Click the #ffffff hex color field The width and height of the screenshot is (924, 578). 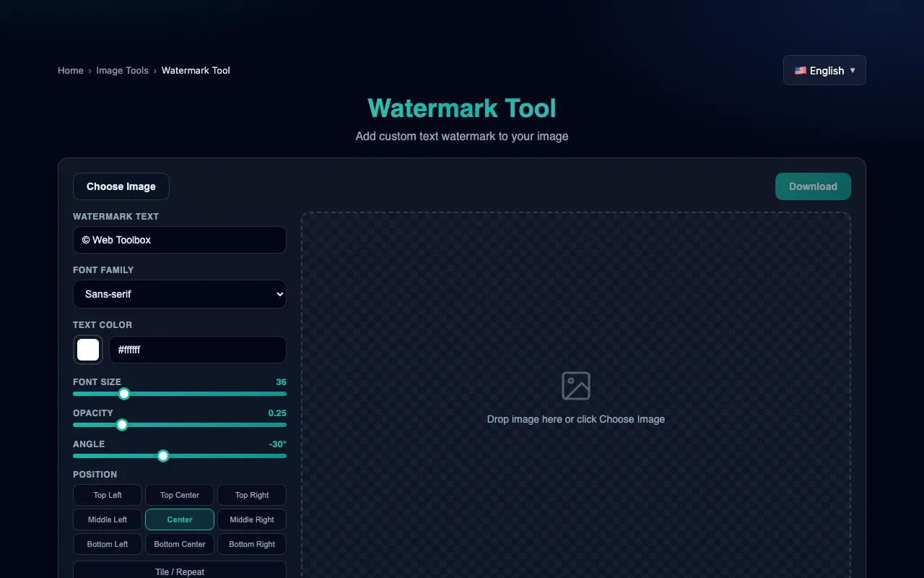(198, 350)
